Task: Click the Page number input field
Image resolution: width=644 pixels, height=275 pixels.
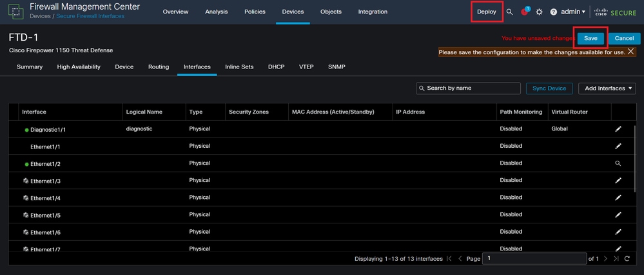Action: coord(534,259)
